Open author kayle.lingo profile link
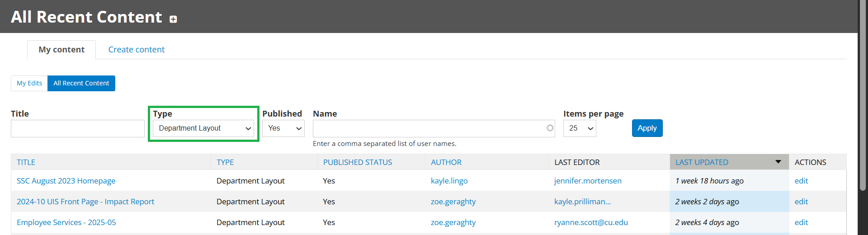Viewport: 868px width, 235px height. pos(449,181)
